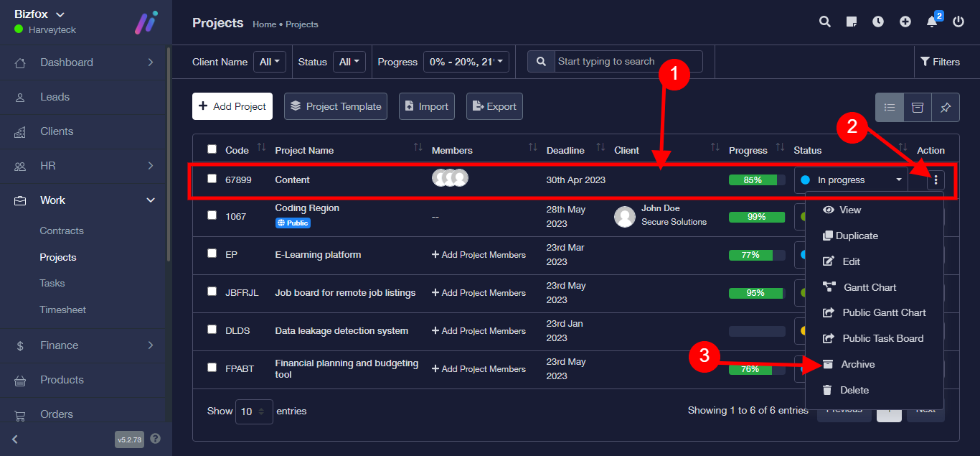Open the Client Name filter dropdown
Image resolution: width=980 pixels, height=456 pixels.
[270, 62]
